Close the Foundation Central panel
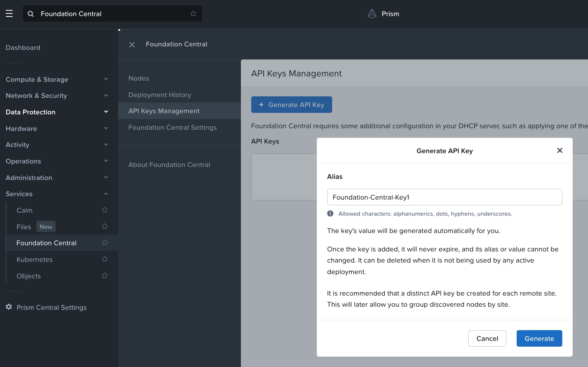The width and height of the screenshot is (588, 367). pos(132,45)
